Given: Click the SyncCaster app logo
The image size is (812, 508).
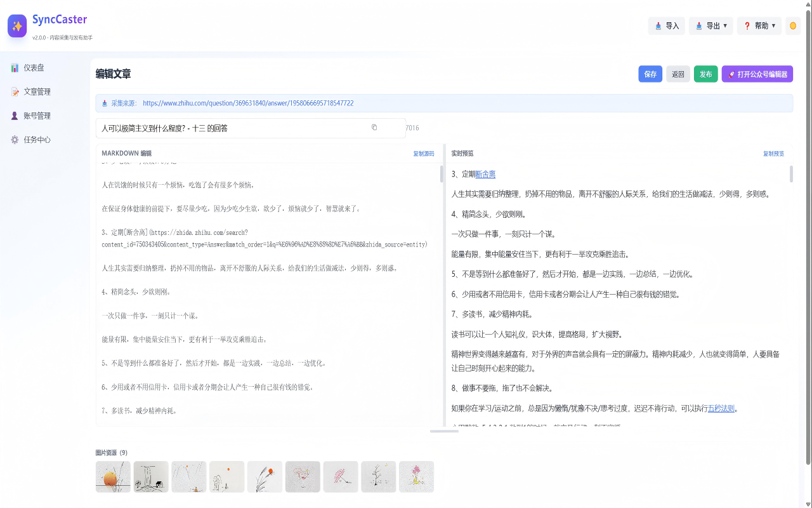Looking at the screenshot, I should coord(17,25).
